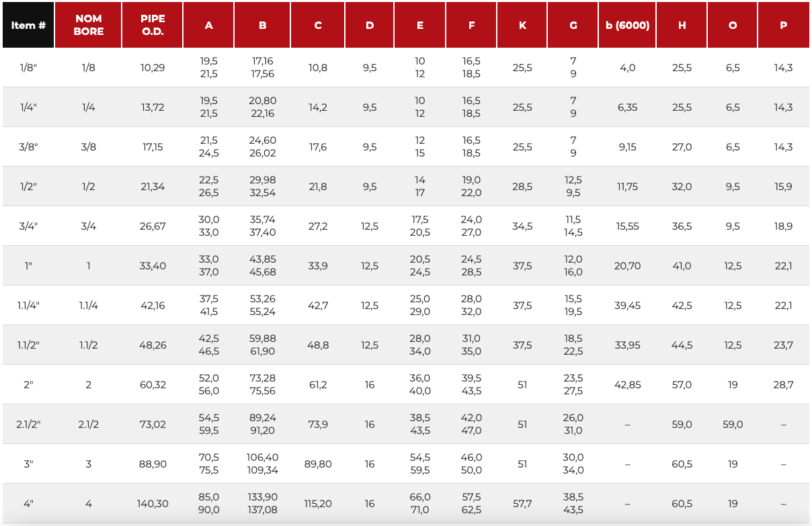
Task: Select the 59,0 value in column O
Action: 732,425
